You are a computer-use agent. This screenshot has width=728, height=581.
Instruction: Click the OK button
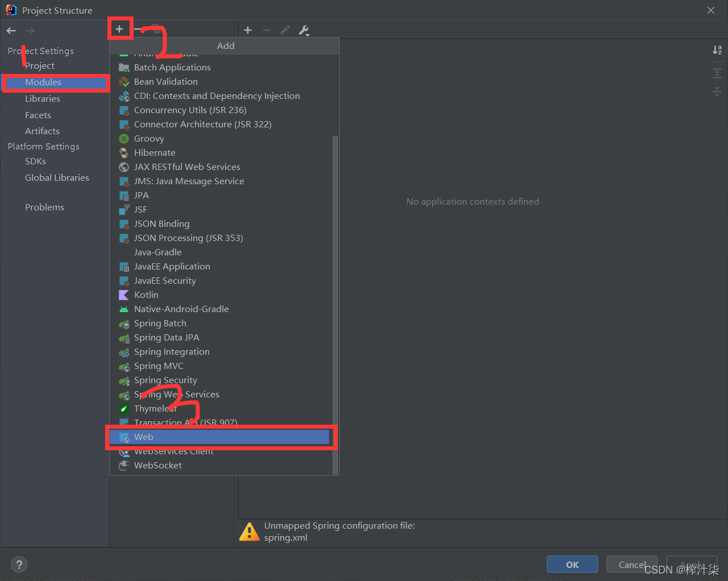tap(572, 565)
